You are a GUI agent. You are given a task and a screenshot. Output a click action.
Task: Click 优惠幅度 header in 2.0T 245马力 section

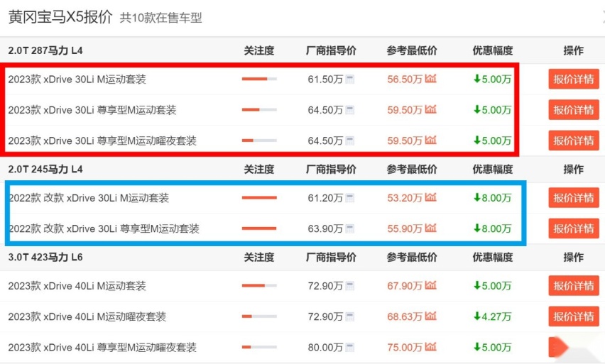(x=493, y=170)
